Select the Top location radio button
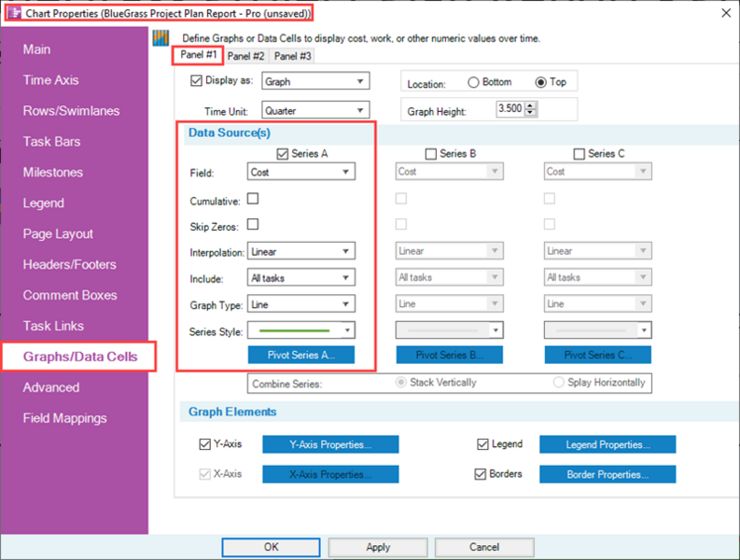The image size is (740, 560). 541,82
